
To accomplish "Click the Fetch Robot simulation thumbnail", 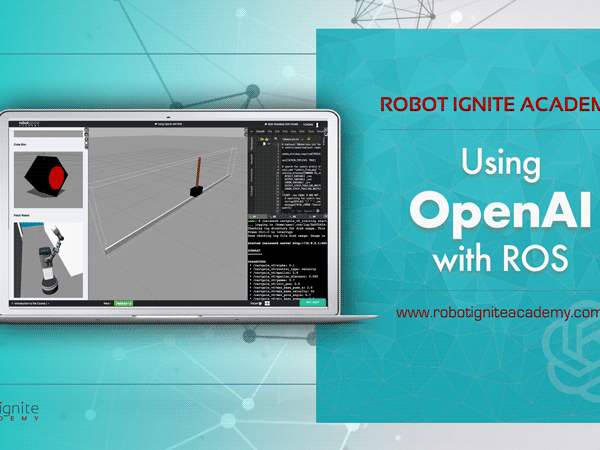I will pyautogui.click(x=48, y=260).
